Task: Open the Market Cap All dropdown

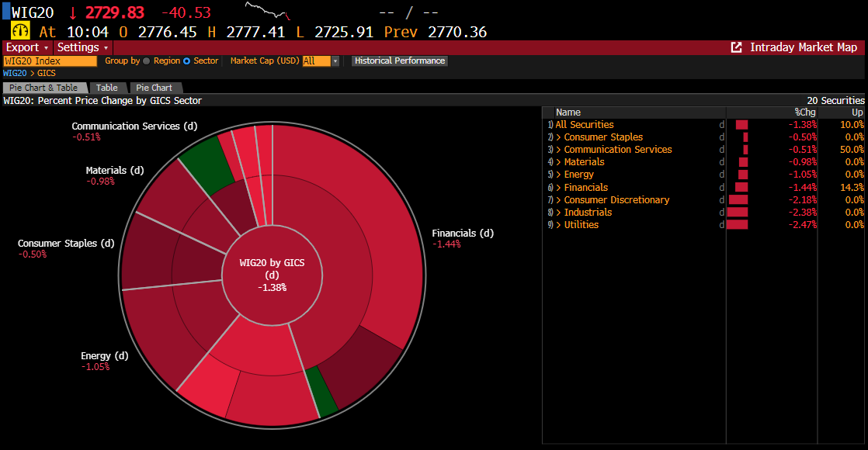Action: (321, 61)
